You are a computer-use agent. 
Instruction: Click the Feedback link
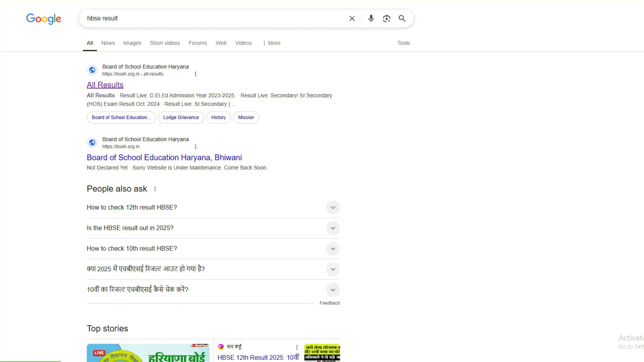330,303
